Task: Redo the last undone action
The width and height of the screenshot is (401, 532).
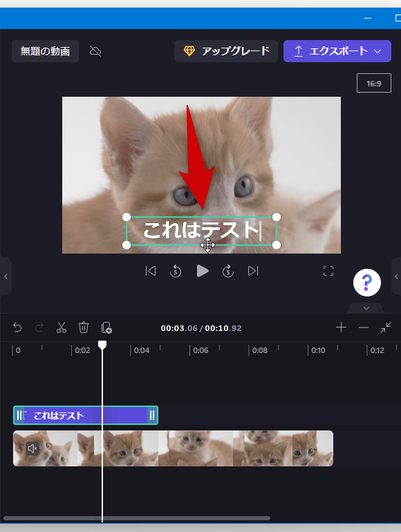Action: pyautogui.click(x=39, y=327)
